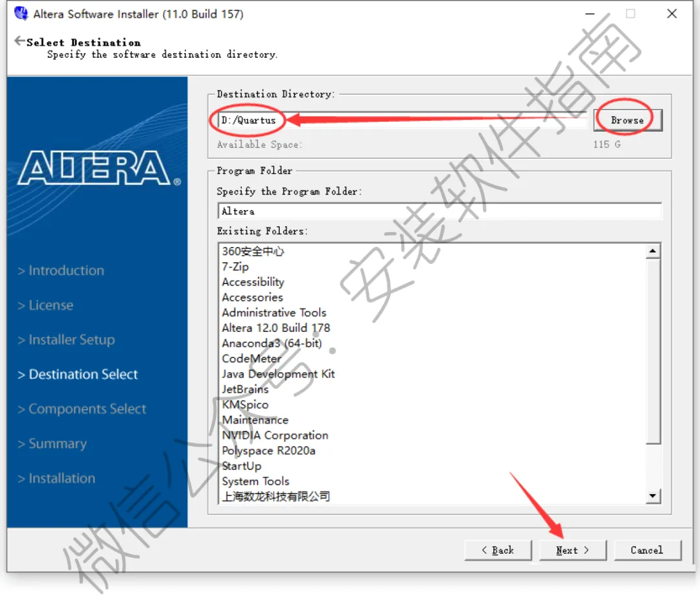This screenshot has width=700, height=605.
Task: Click the Installer Setup step in sidebar
Action: 67,340
